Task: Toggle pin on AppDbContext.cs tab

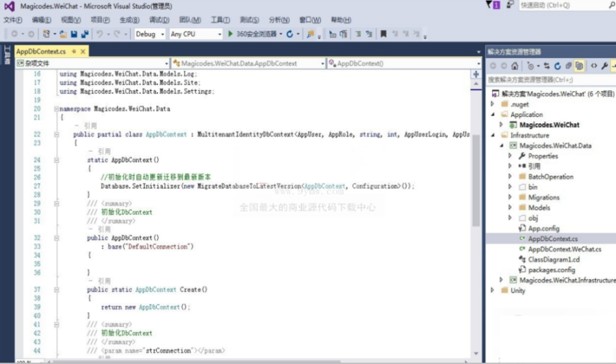Action: click(x=74, y=51)
